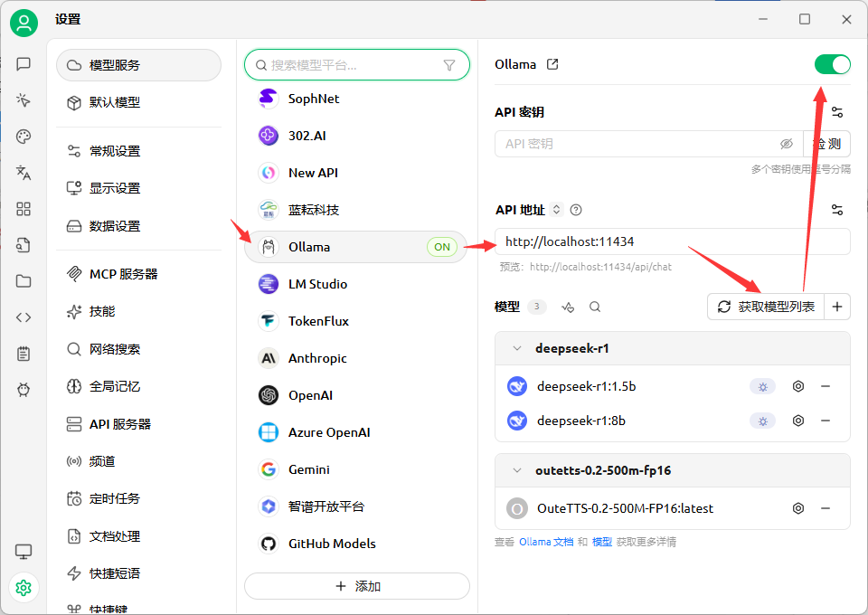Select the OpenAI provider
868x615 pixels.
(x=355, y=395)
